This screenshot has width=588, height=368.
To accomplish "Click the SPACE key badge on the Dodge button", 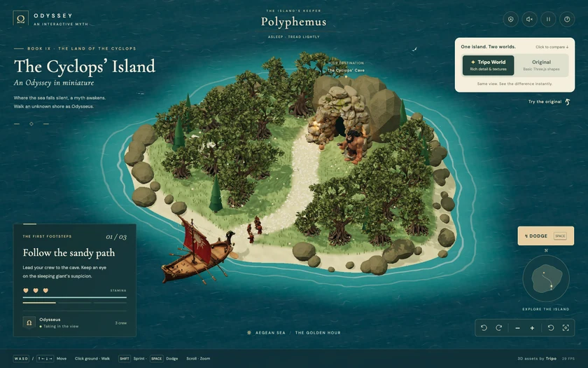I will [560, 236].
